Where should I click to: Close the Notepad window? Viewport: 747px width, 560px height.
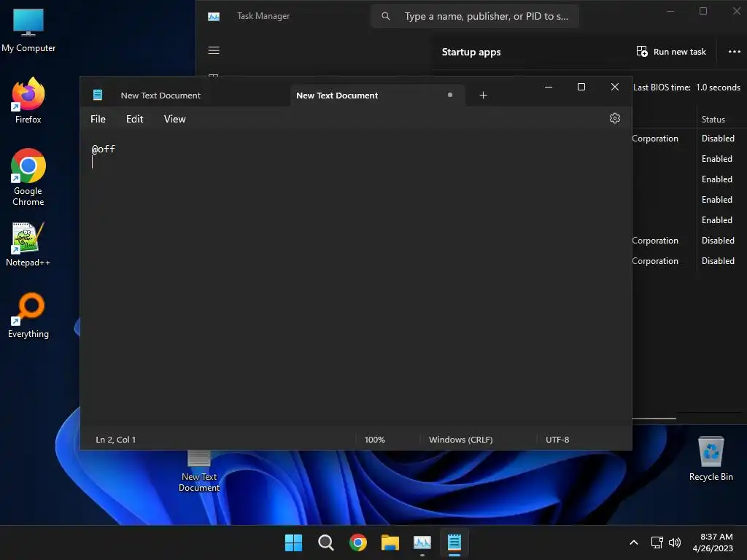coord(614,87)
